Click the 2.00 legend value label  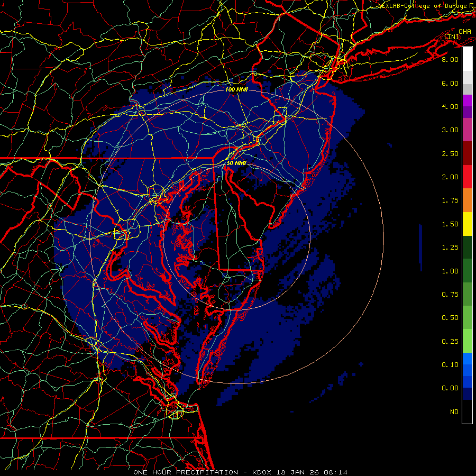[x=450, y=177]
